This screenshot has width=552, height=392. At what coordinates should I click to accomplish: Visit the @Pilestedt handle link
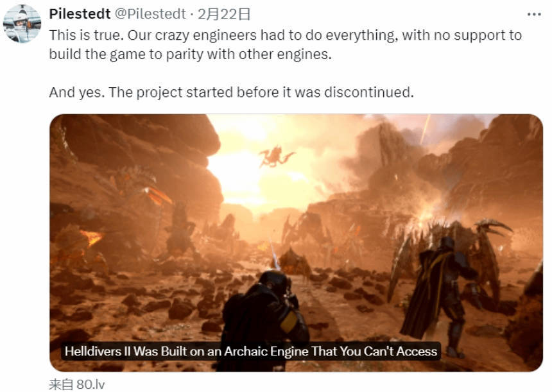(150, 14)
